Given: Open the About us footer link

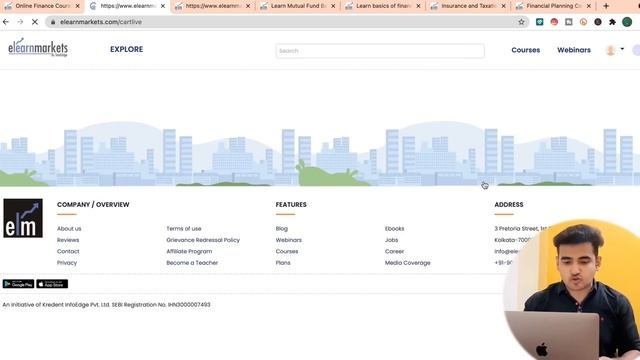Looking at the screenshot, I should point(69,229).
